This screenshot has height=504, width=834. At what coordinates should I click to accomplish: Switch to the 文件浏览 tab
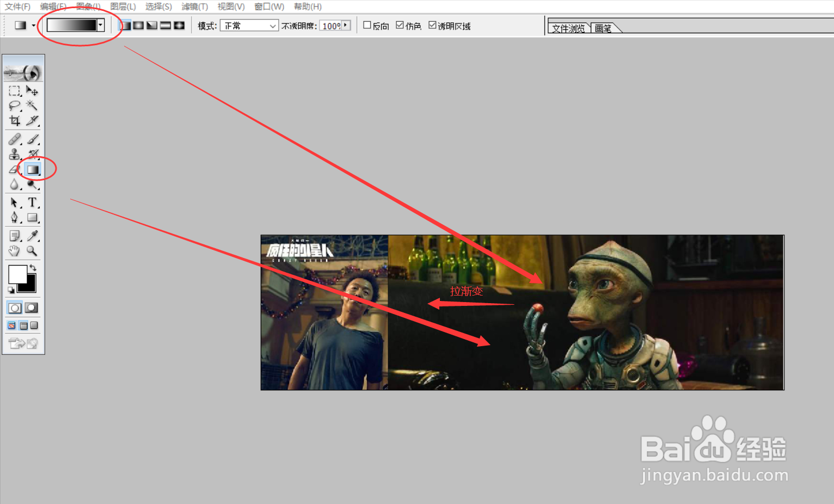pyautogui.click(x=568, y=28)
